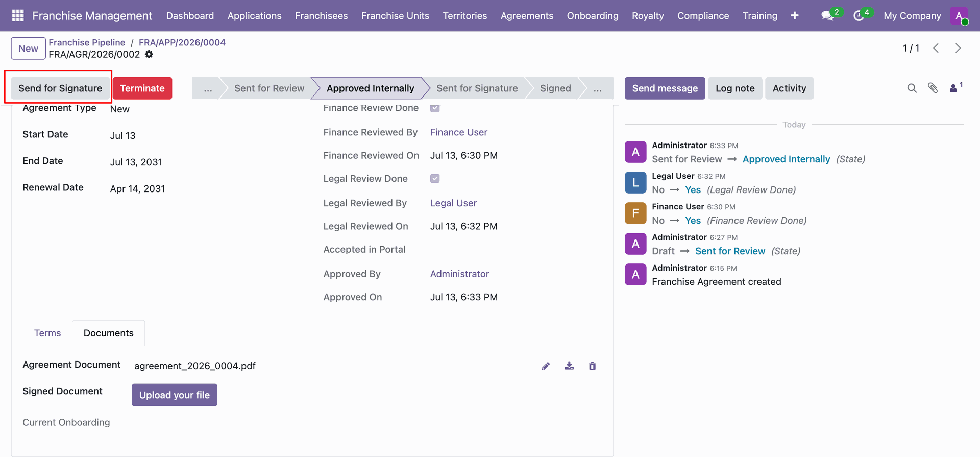Open Finance User link
This screenshot has height=457, width=980.
point(458,132)
